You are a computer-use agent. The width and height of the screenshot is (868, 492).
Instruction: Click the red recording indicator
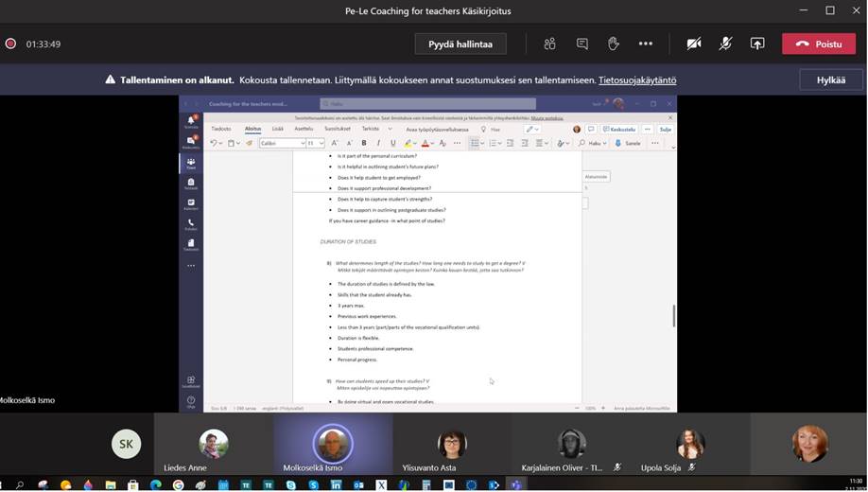(10, 44)
